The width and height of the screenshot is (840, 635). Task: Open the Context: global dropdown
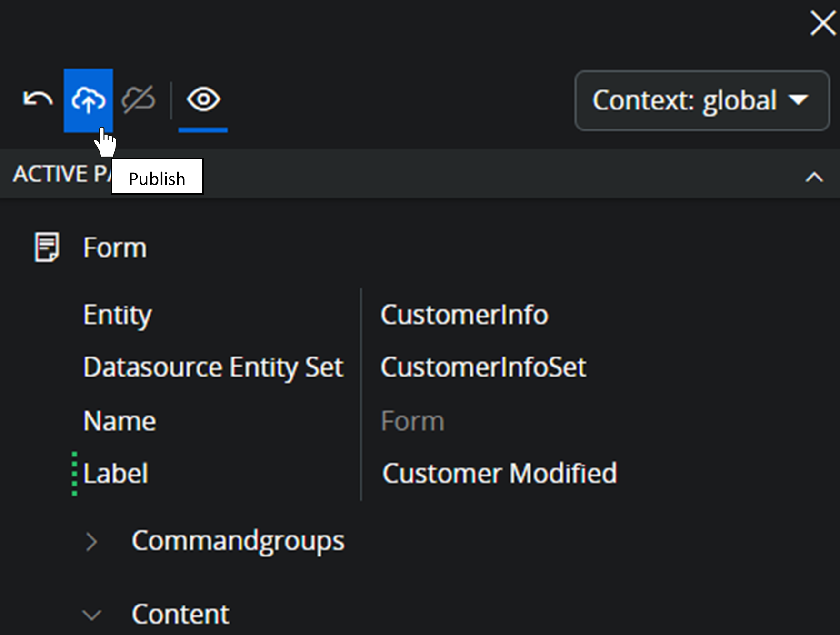click(x=702, y=100)
